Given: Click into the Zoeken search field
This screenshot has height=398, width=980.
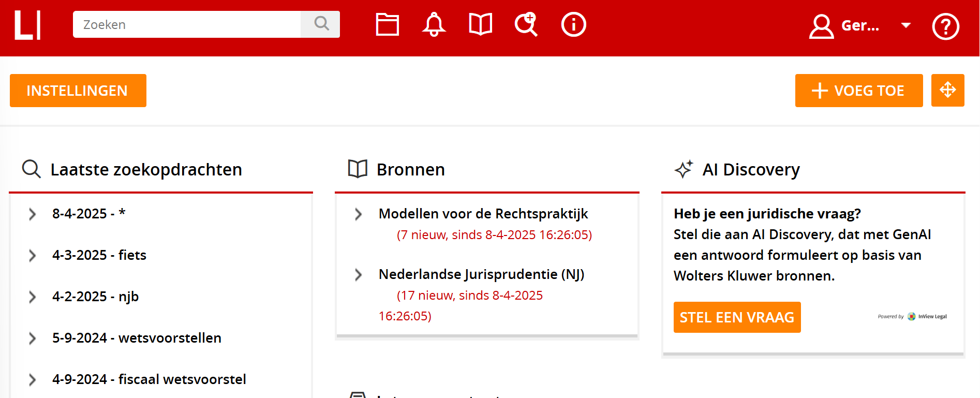Looking at the screenshot, I should [x=186, y=24].
